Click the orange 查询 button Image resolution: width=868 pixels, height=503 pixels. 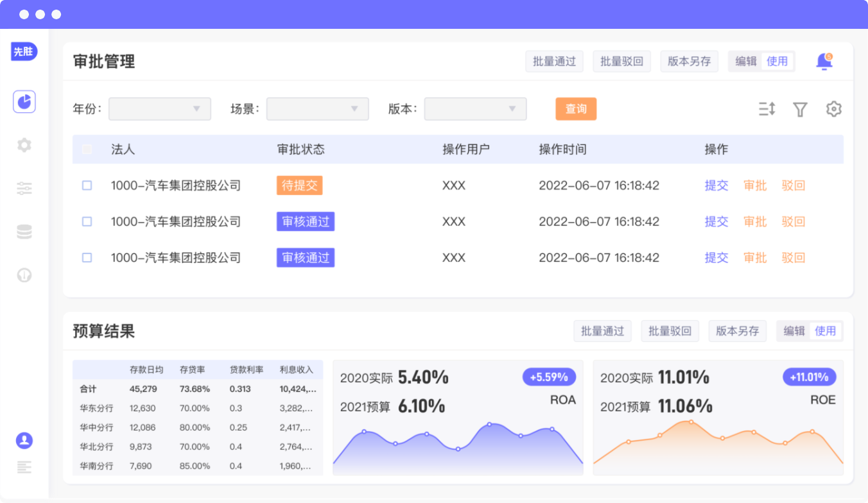576,109
